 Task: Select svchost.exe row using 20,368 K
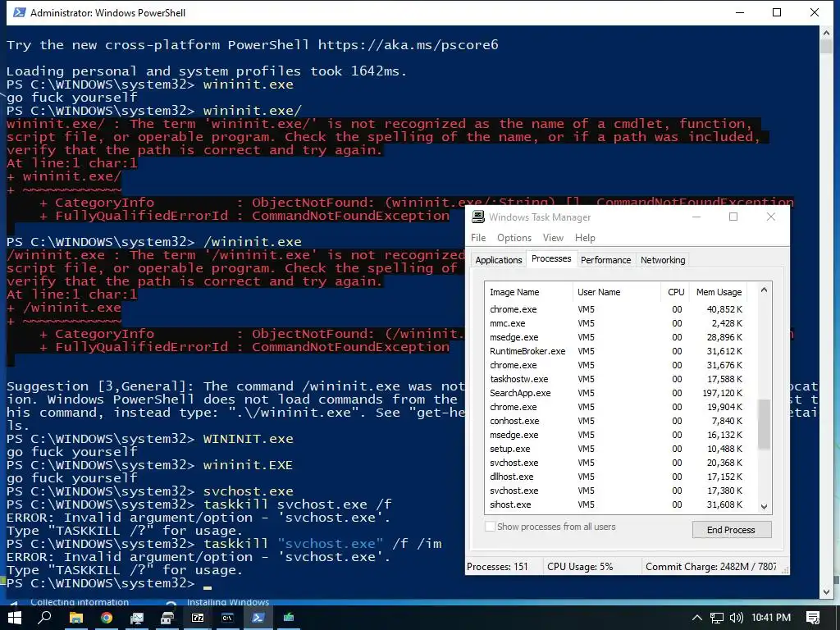[x=620, y=463]
